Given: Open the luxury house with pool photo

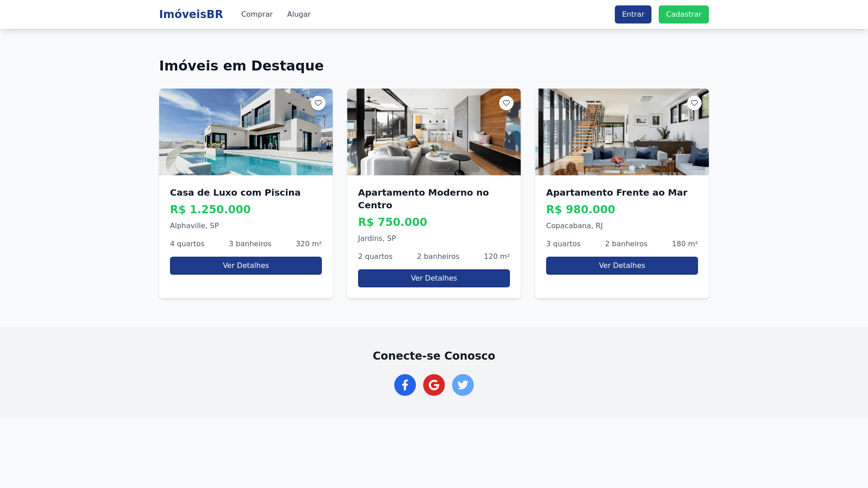Looking at the screenshot, I should [x=246, y=132].
